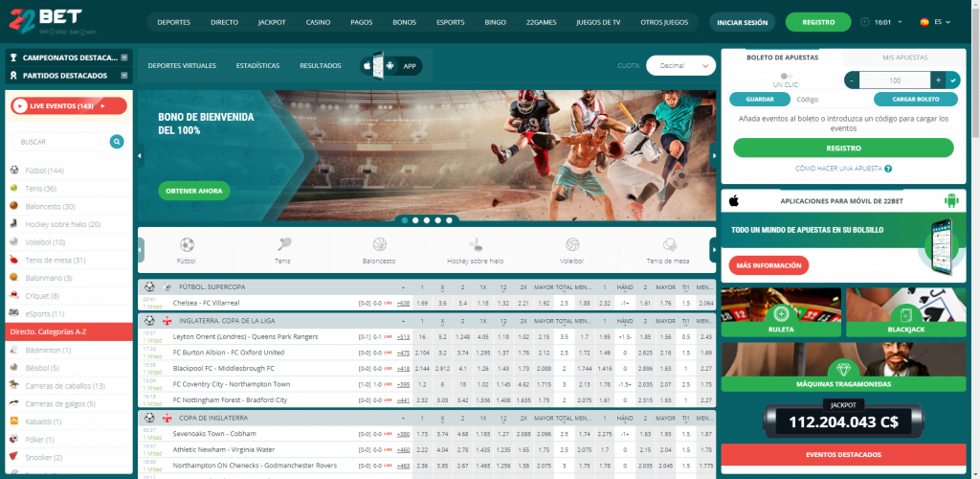
Task: Select the first banner carousel dot
Action: point(404,220)
